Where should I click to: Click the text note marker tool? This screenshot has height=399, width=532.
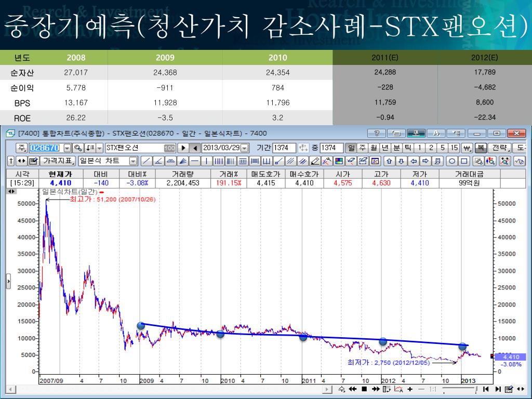point(437,161)
